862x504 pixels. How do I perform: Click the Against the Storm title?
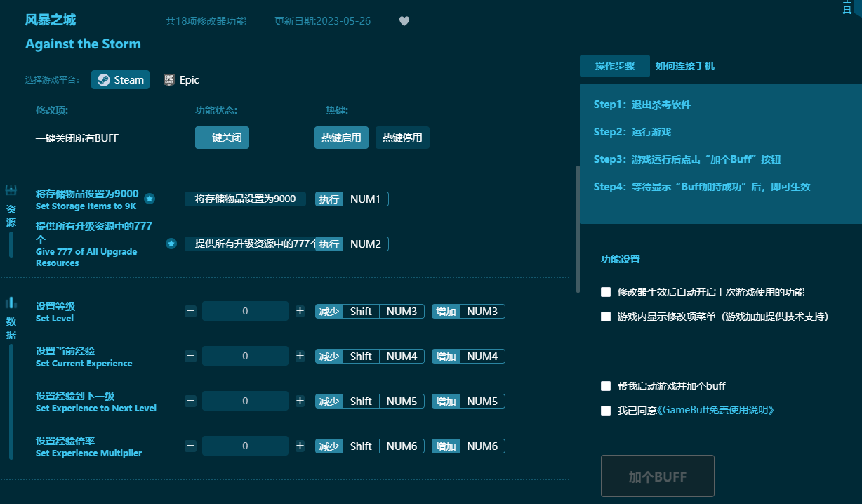tap(83, 44)
